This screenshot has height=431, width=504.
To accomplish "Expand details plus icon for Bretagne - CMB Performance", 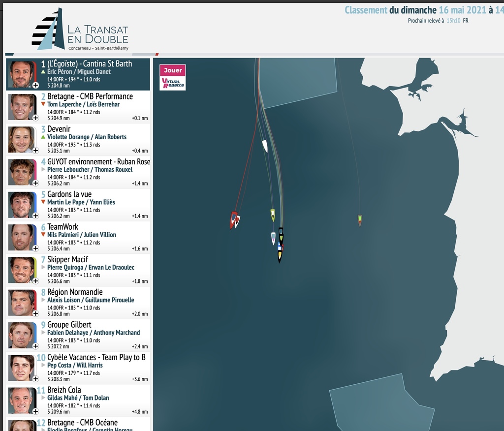I will [35, 118].
